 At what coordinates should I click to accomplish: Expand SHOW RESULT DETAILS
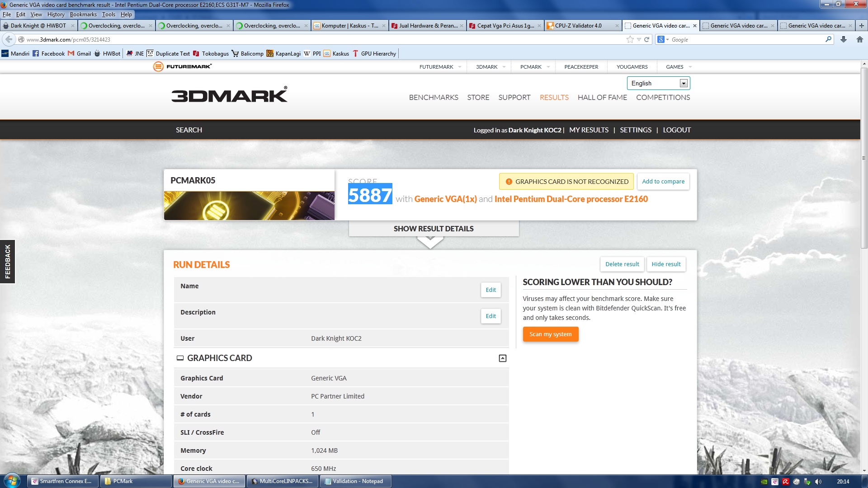434,229
